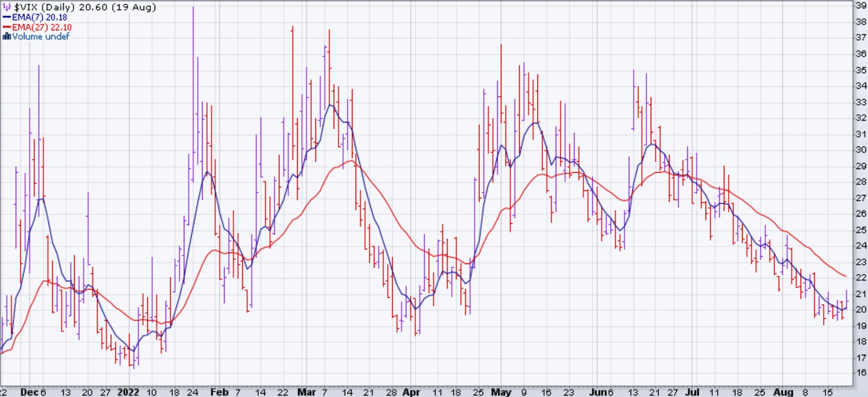The width and height of the screenshot is (868, 397).
Task: Click the 39 value on the price axis
Action: pos(861,5)
